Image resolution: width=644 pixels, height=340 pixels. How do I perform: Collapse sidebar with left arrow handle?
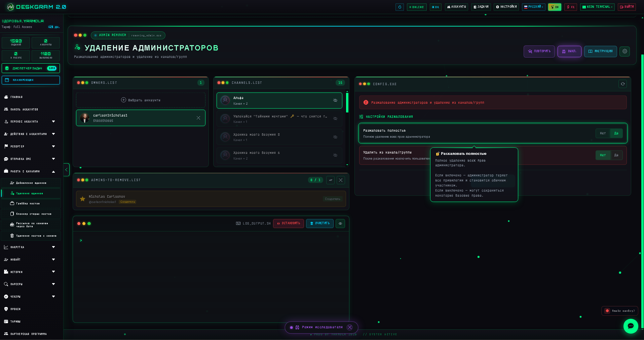tap(66, 170)
